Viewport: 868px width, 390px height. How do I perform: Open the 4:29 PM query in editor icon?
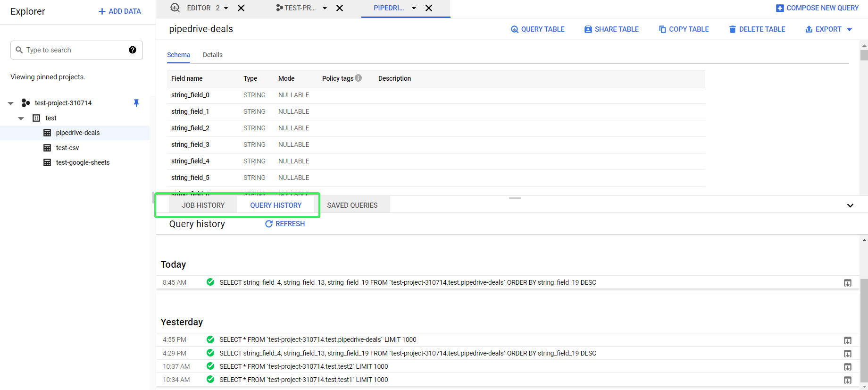(848, 354)
